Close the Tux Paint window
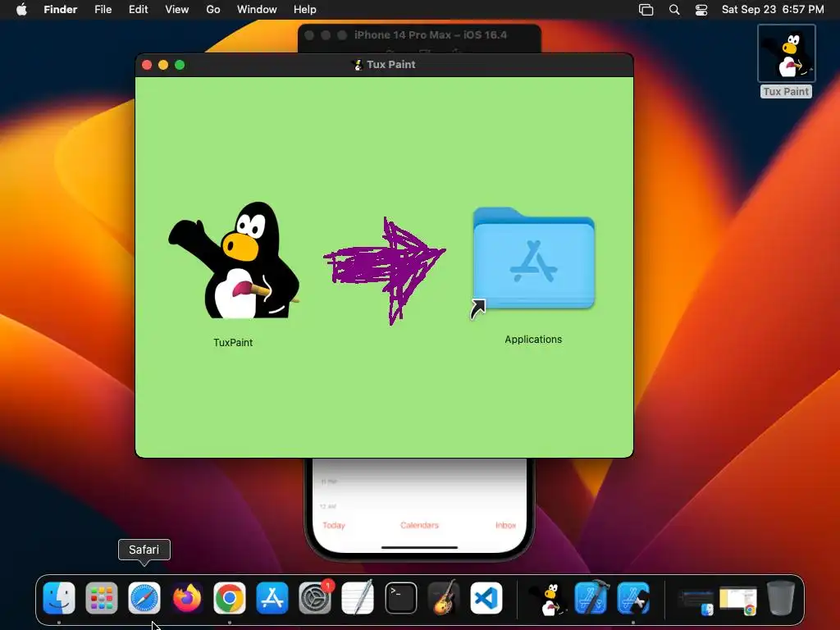Viewport: 840px width, 630px height. tap(147, 65)
